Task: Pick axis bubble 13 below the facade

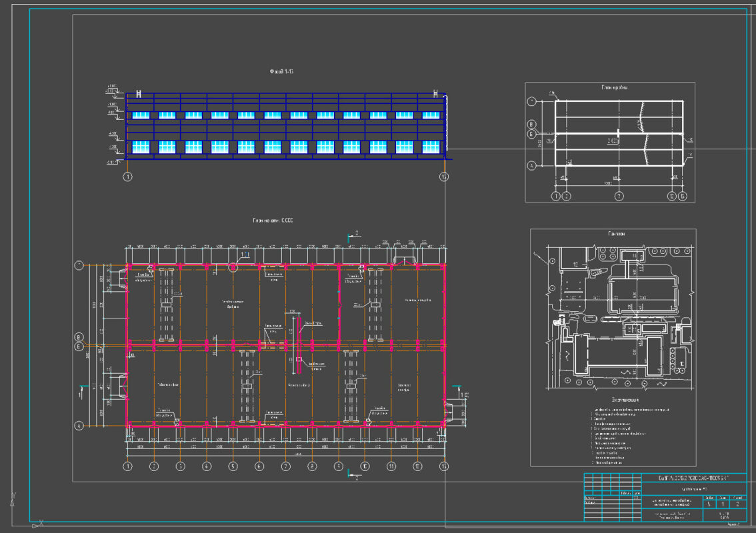Action: pyautogui.click(x=444, y=177)
